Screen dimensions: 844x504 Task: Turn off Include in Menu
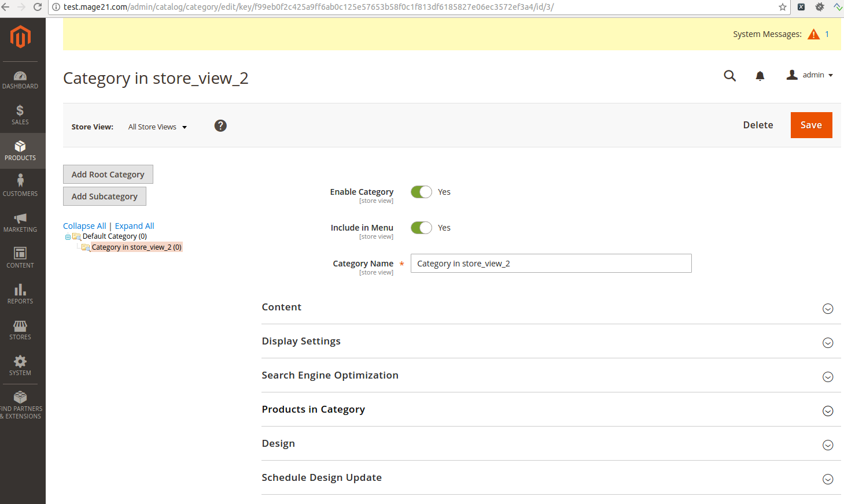pyautogui.click(x=421, y=227)
